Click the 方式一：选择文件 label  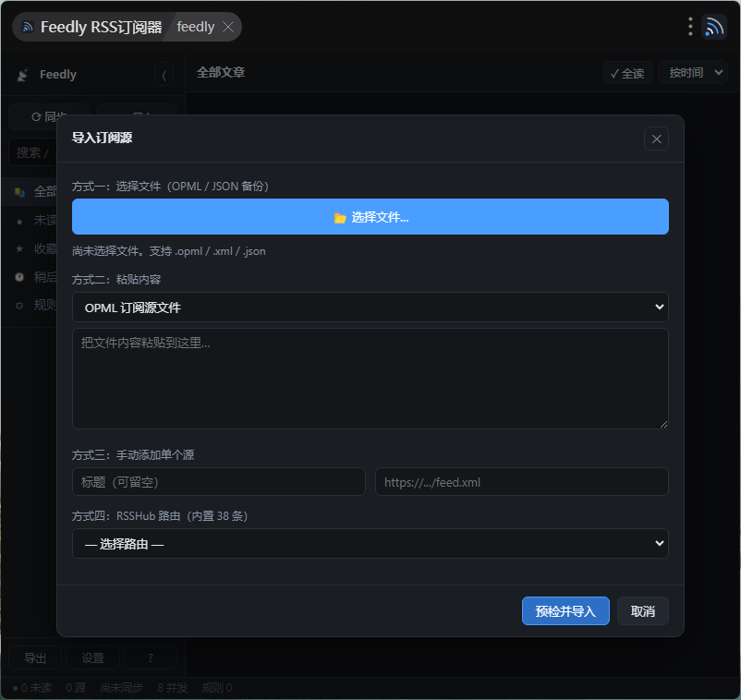(170, 187)
